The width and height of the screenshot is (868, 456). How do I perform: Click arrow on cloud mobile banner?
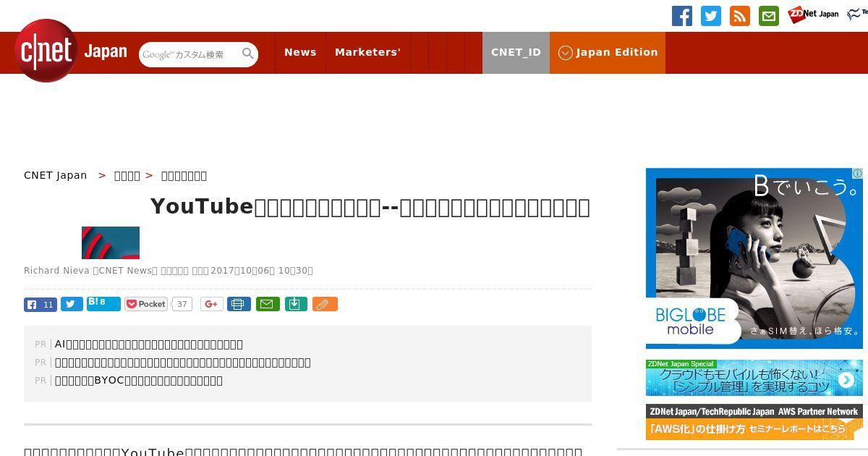coord(846,380)
